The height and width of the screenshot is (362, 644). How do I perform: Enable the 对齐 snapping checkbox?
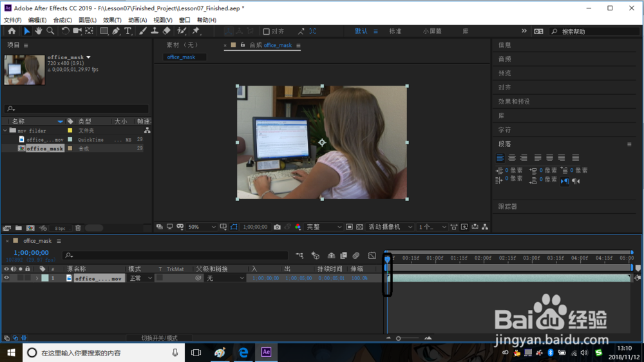point(266,32)
